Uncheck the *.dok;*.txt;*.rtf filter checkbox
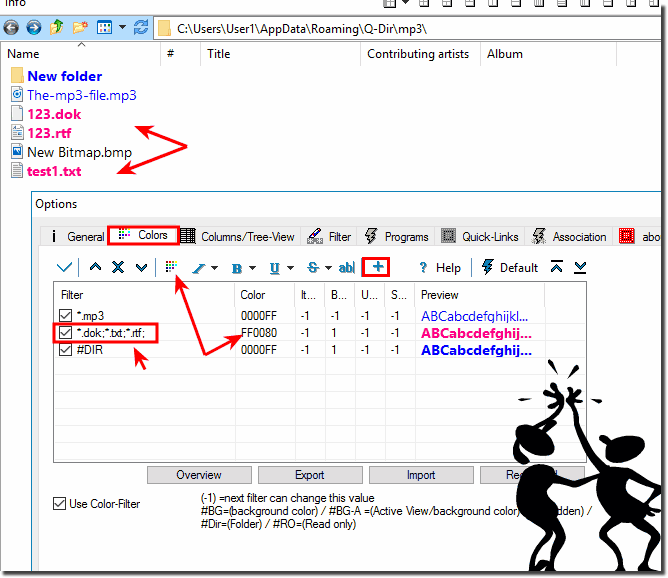This screenshot has width=668, height=578. (65, 333)
